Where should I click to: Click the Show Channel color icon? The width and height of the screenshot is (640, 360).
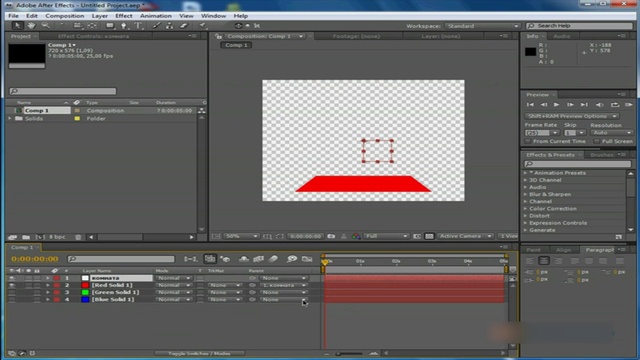coord(356,236)
